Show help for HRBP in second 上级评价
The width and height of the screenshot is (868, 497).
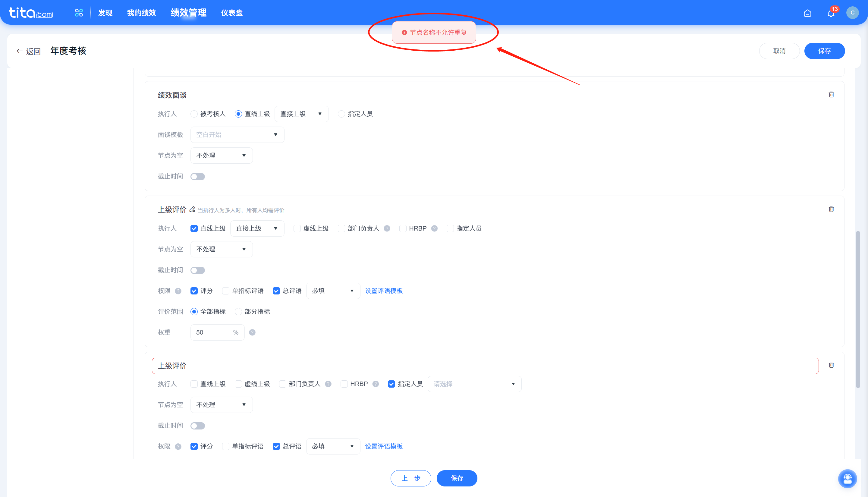tap(376, 384)
